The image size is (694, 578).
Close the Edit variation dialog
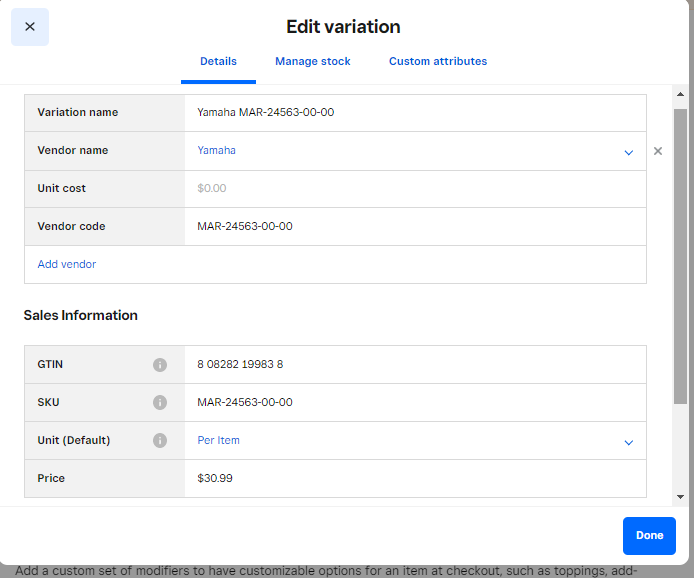30,27
